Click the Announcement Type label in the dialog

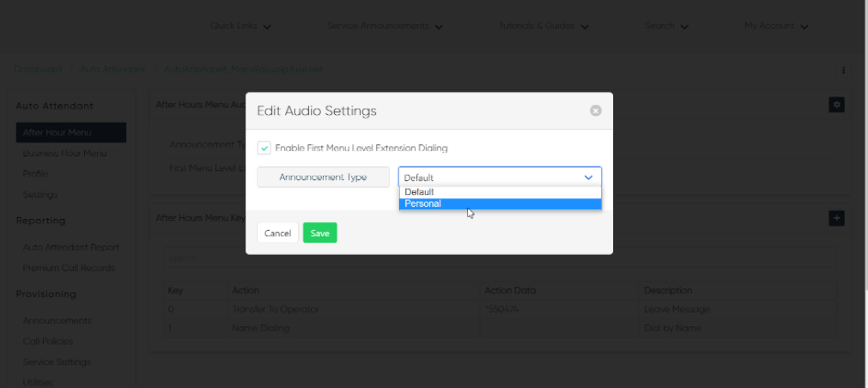point(323,177)
